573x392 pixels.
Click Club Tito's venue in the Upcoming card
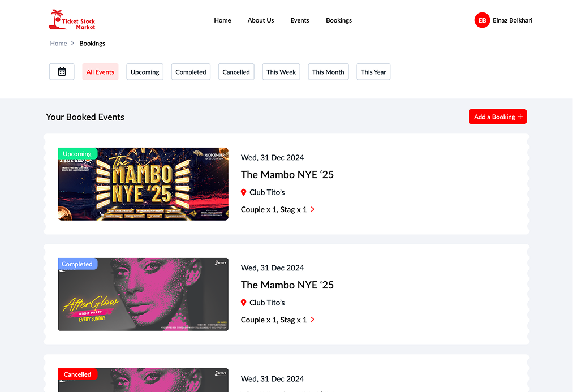pos(267,192)
